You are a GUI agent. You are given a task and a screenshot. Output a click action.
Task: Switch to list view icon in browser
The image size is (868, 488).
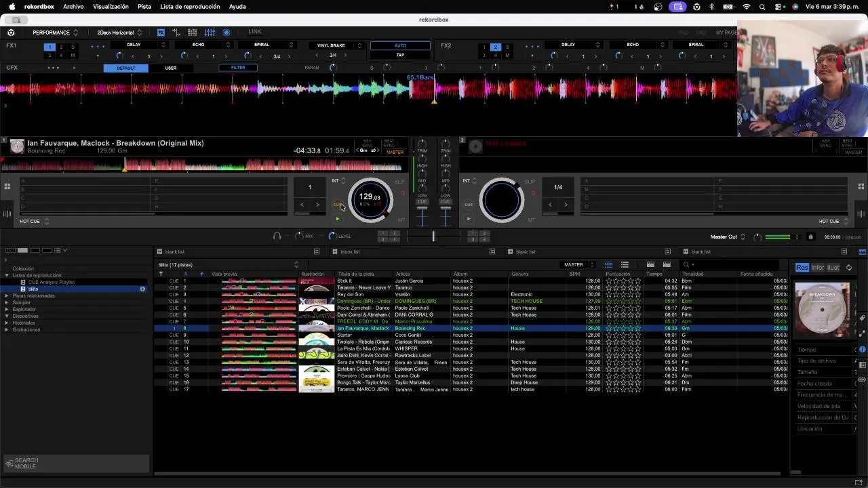coord(608,264)
